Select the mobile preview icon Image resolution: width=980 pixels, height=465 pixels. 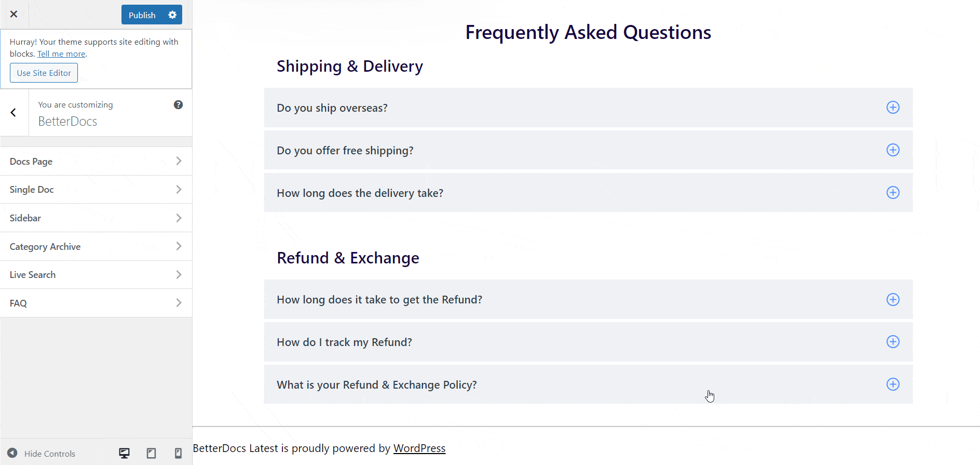(178, 453)
